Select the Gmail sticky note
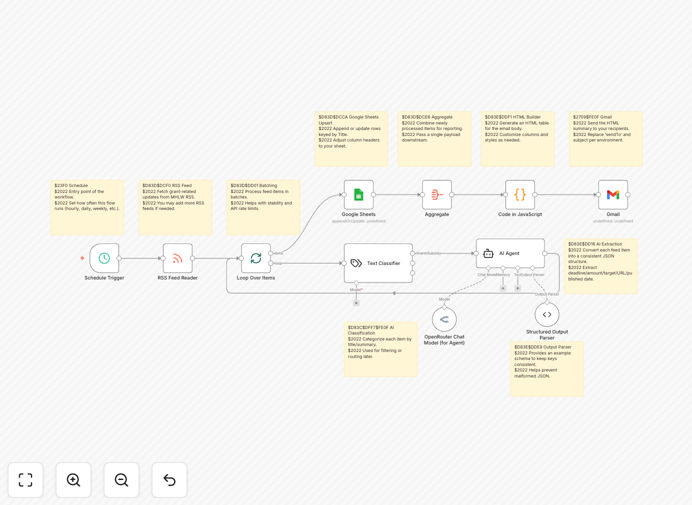The image size is (692, 505). [606, 139]
